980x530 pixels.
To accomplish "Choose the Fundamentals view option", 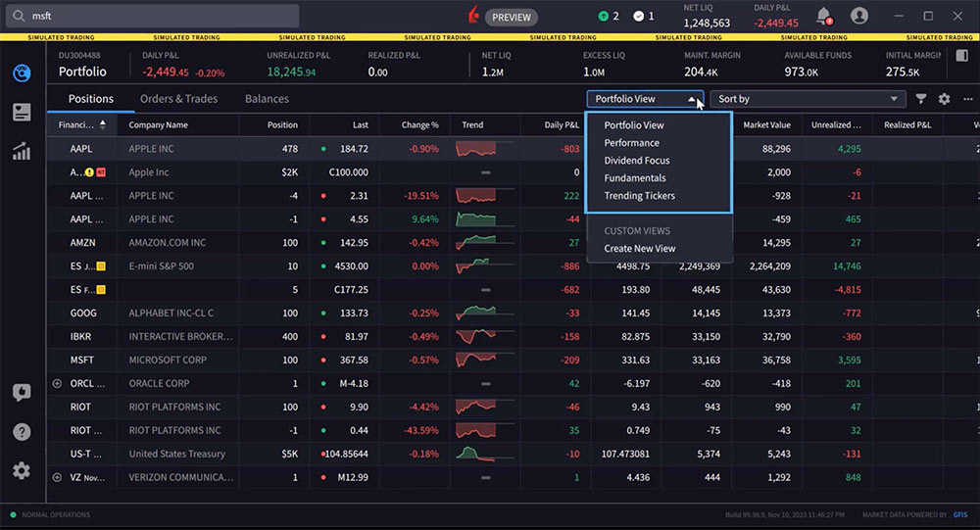I will tap(635, 178).
